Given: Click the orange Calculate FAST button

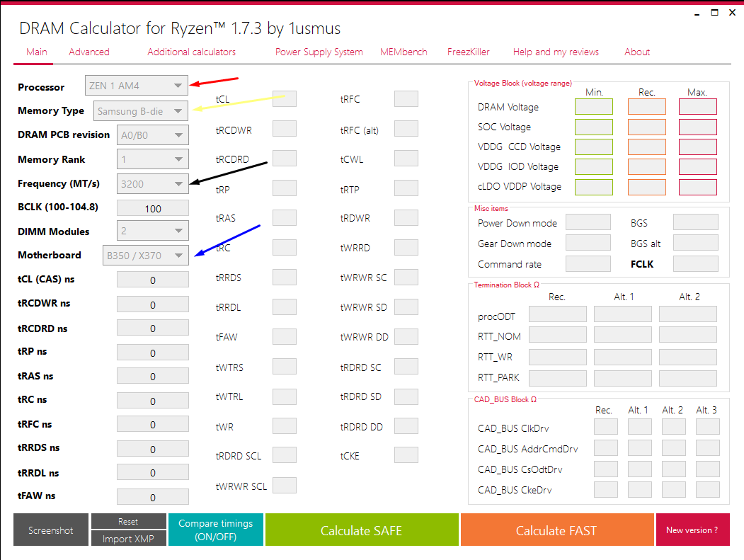Looking at the screenshot, I should 556,530.
